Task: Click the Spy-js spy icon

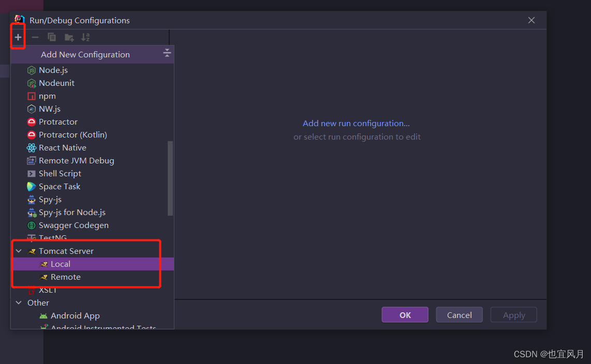Action: click(32, 200)
